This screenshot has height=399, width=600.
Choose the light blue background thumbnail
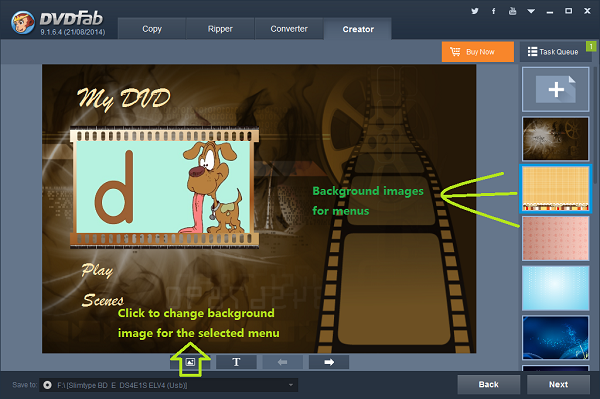556,288
